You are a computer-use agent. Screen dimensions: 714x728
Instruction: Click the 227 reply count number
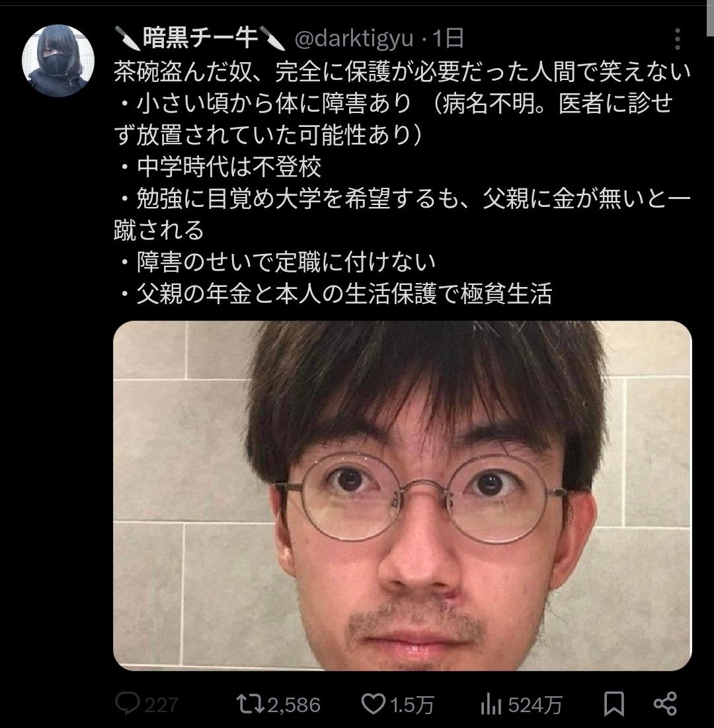point(161,705)
